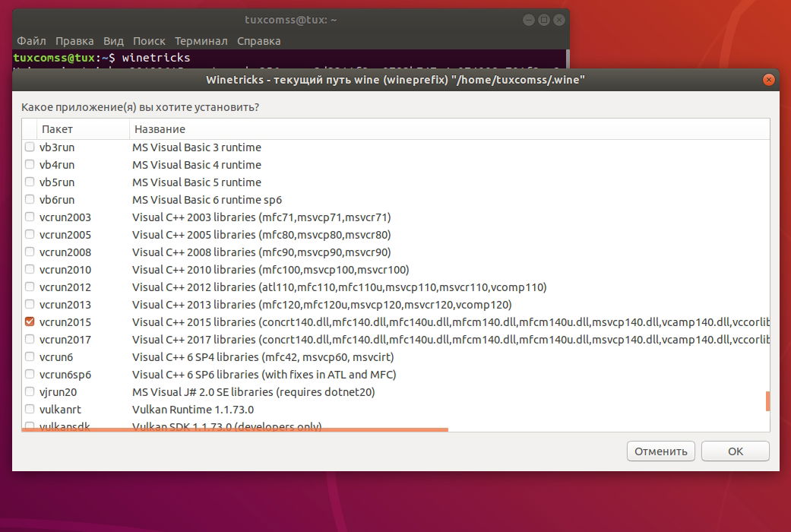The height and width of the screenshot is (532, 791).
Task: Enable the vb5run checkbox
Action: [30, 182]
